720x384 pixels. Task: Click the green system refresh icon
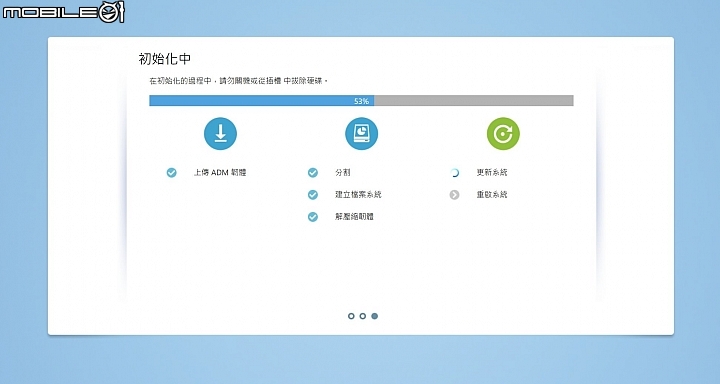click(x=503, y=134)
